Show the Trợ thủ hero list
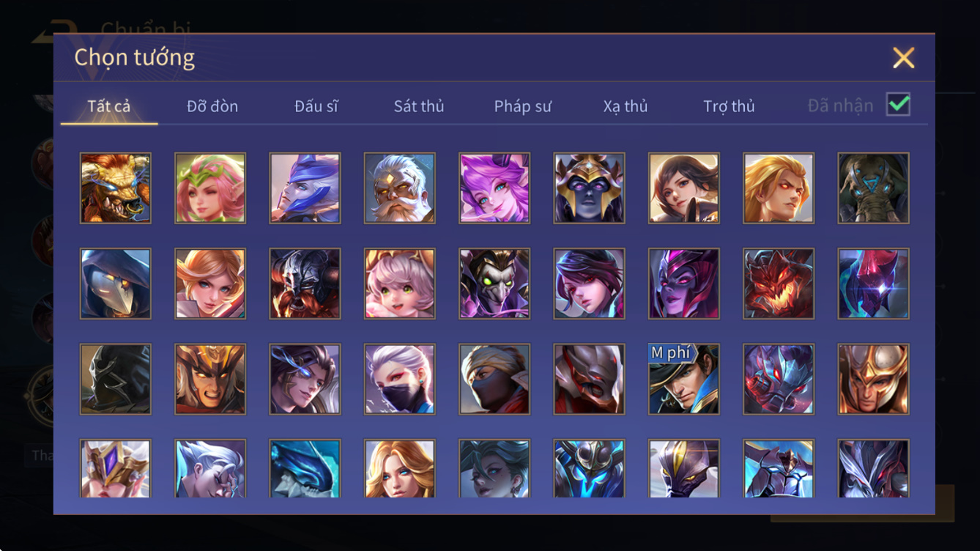The width and height of the screenshot is (980, 551). click(x=729, y=106)
